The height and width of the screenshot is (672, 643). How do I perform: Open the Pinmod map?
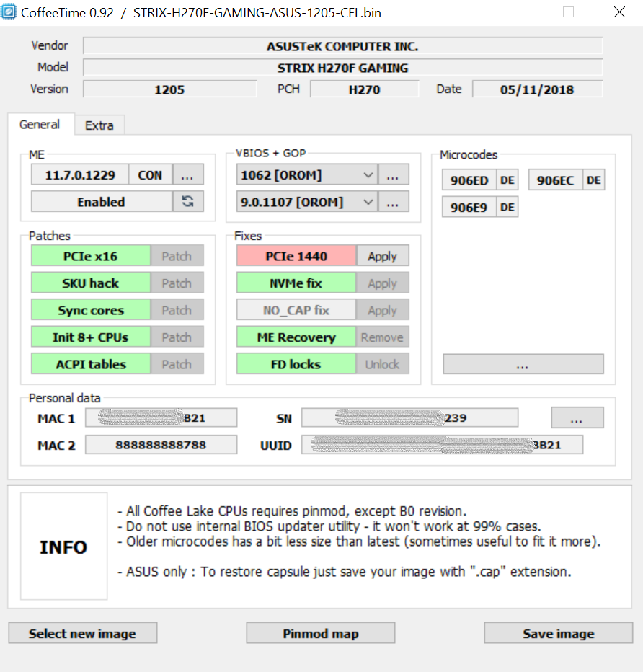pos(321,633)
